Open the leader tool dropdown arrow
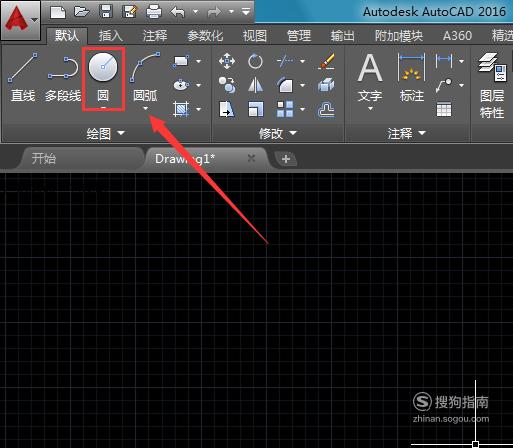This screenshot has width=513, height=448. [461, 85]
